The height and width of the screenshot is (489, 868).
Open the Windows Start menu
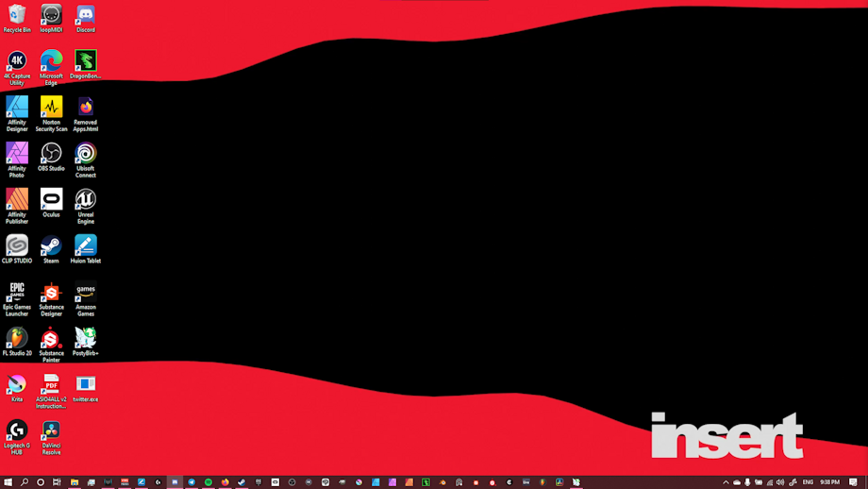pos(8,482)
